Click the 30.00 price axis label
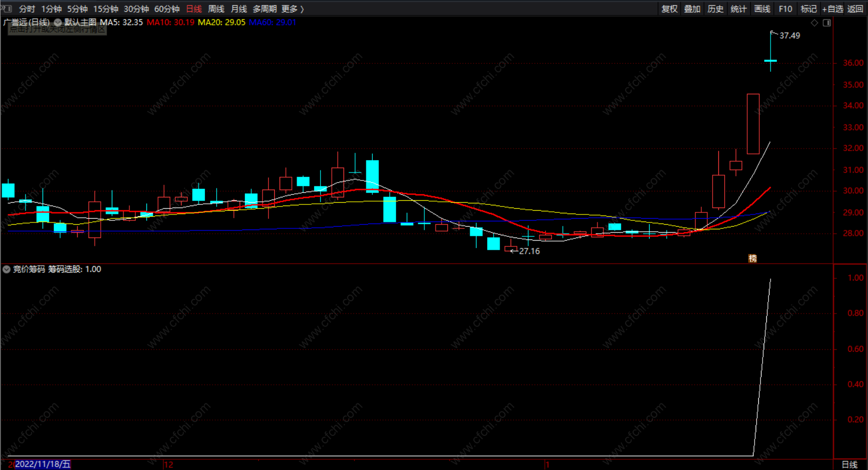868x470 pixels. pos(853,191)
